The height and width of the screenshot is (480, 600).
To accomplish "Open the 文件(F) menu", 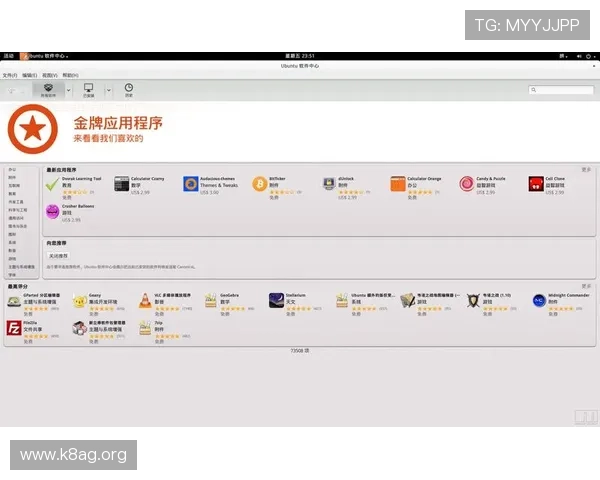I will [x=10, y=75].
